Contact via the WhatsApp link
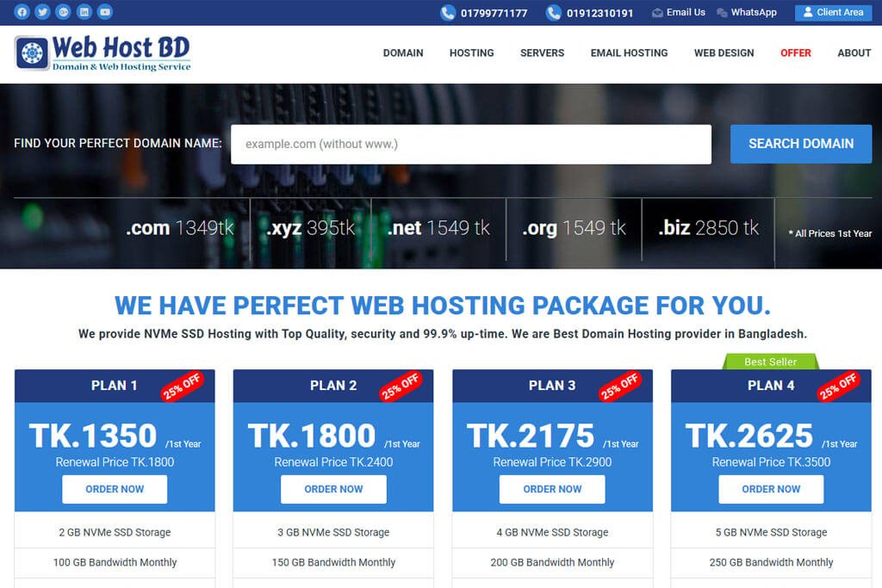Viewport: 882px width, 588px height. pos(747,12)
